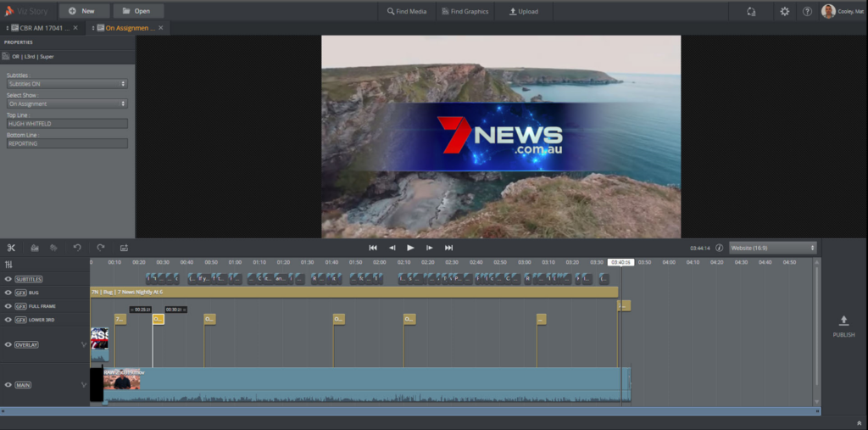The width and height of the screenshot is (868, 430).
Task: Step one frame backward
Action: (x=392, y=248)
